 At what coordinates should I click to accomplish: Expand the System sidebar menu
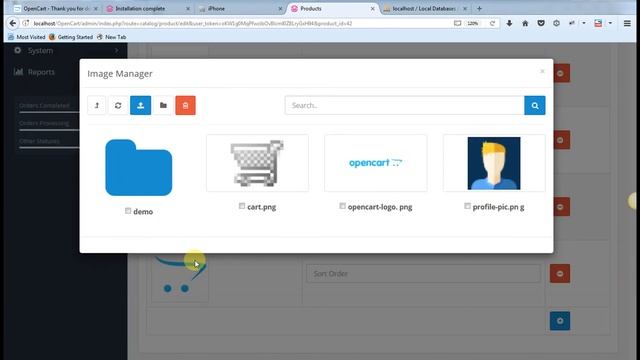(x=65, y=51)
